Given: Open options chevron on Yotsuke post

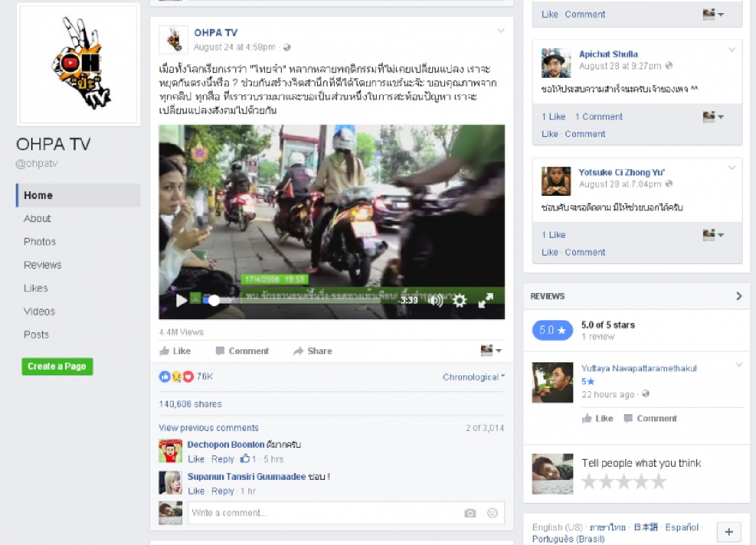Looking at the screenshot, I should click(x=732, y=168).
